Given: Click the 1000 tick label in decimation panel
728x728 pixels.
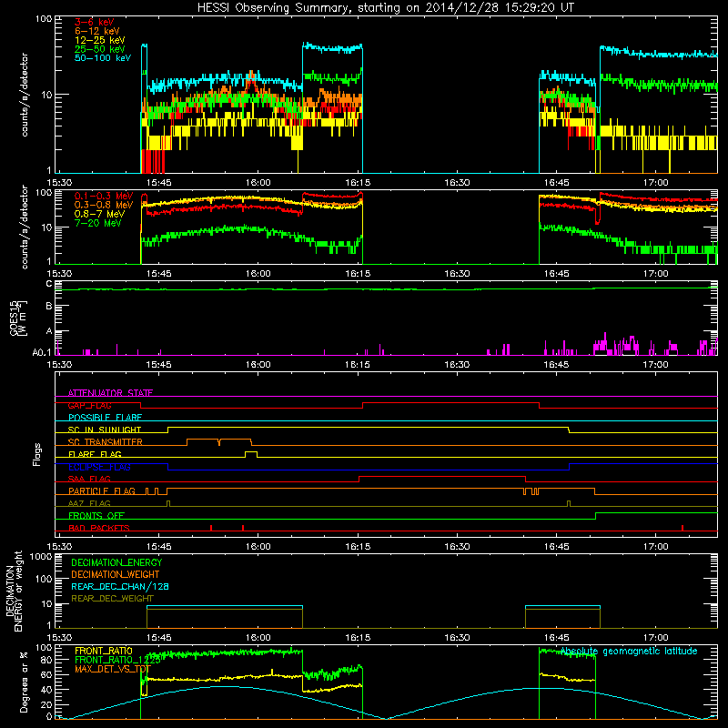Looking at the screenshot, I should [40, 557].
